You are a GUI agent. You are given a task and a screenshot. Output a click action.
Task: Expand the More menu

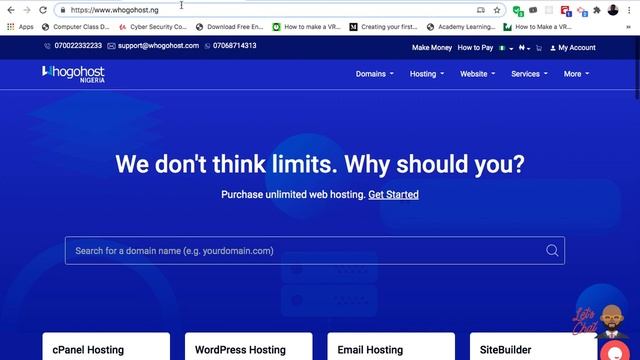coord(576,74)
